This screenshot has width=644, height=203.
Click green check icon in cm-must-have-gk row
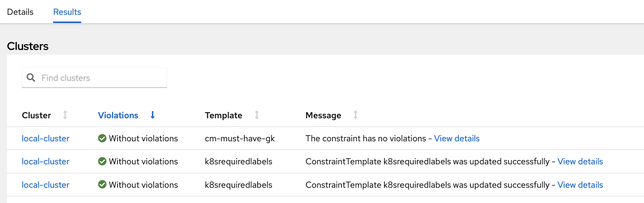(102, 138)
